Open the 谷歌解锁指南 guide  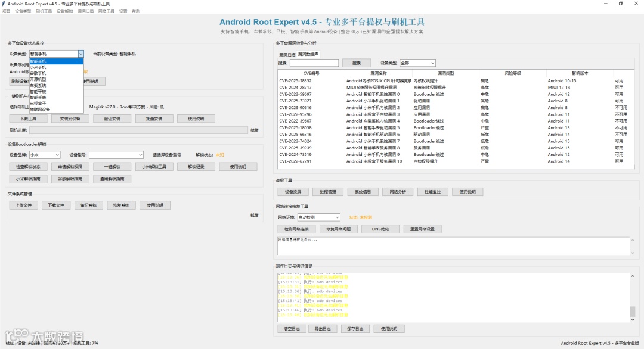pyautogui.click(x=70, y=179)
